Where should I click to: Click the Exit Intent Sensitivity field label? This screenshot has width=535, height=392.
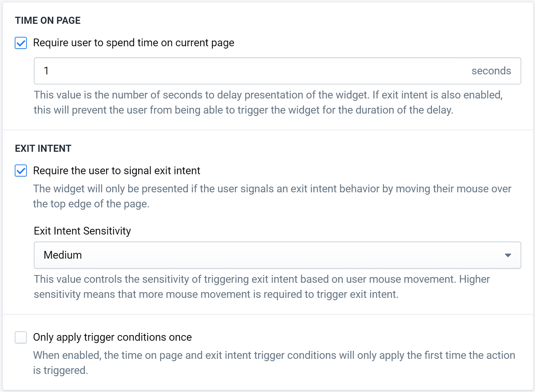tap(82, 231)
